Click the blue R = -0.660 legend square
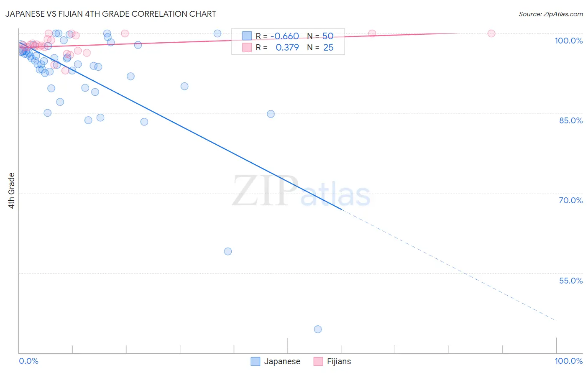Viewport: 588px width, 373px height. click(x=247, y=36)
